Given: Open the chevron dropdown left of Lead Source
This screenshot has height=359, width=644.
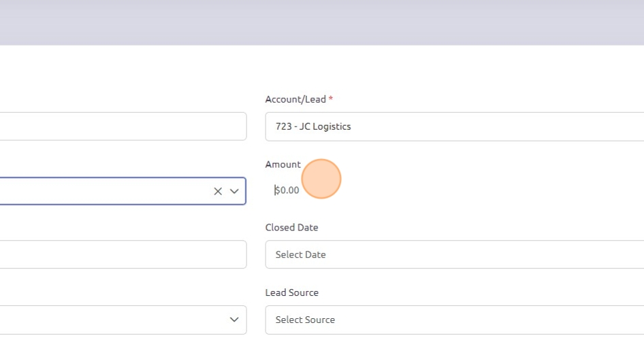Looking at the screenshot, I should pyautogui.click(x=234, y=320).
